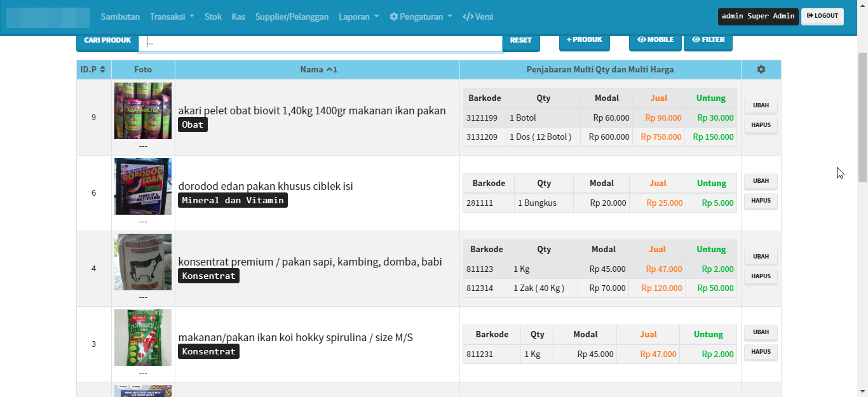868x397 pixels.
Task: Open the Pengaturan settings dropdown
Action: pyautogui.click(x=421, y=17)
